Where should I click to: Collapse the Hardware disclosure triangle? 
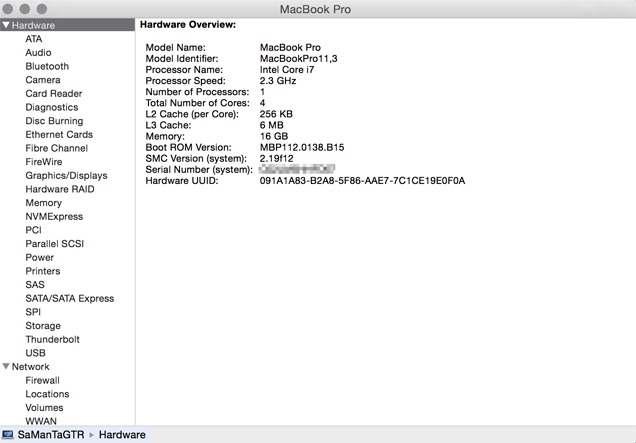click(x=6, y=25)
